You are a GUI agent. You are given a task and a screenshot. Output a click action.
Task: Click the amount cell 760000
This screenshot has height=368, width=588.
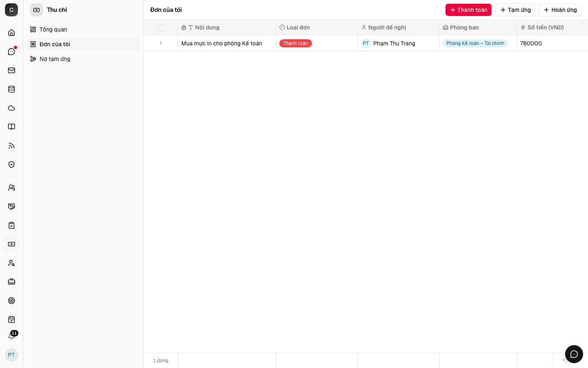pos(552,43)
